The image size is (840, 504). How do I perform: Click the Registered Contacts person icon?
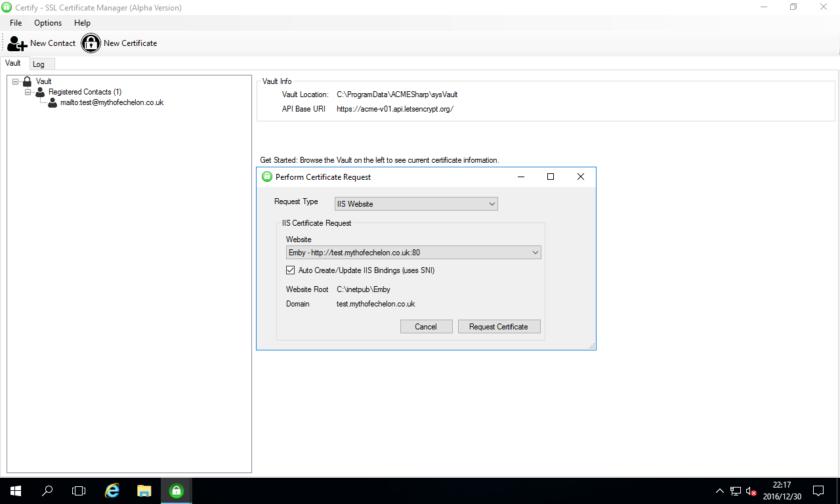(40, 92)
